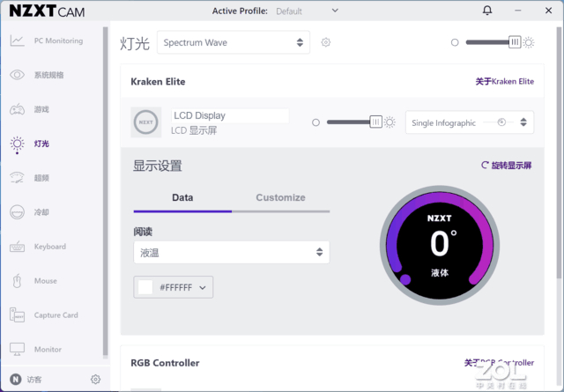The height and width of the screenshot is (392, 564).
Task: Close the NZXT CAM window
Action: coord(548,11)
